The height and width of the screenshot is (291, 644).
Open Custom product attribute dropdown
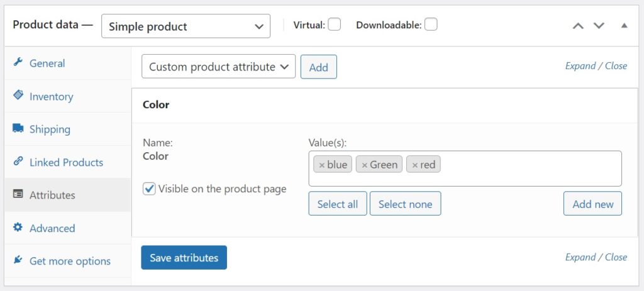pos(218,67)
